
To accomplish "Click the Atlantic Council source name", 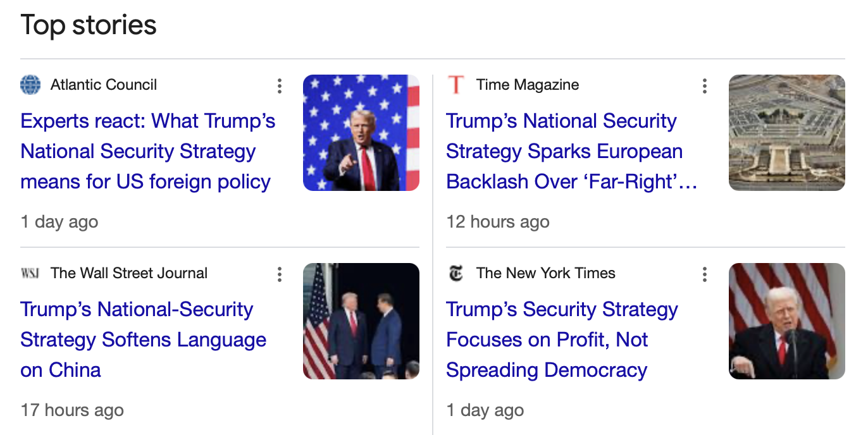I will 104,85.
